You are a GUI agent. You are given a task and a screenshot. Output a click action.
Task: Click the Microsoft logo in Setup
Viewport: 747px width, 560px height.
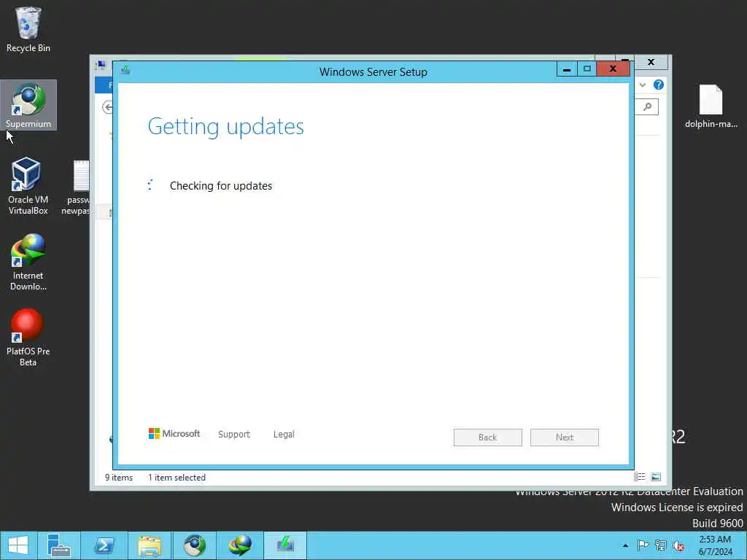[174, 433]
